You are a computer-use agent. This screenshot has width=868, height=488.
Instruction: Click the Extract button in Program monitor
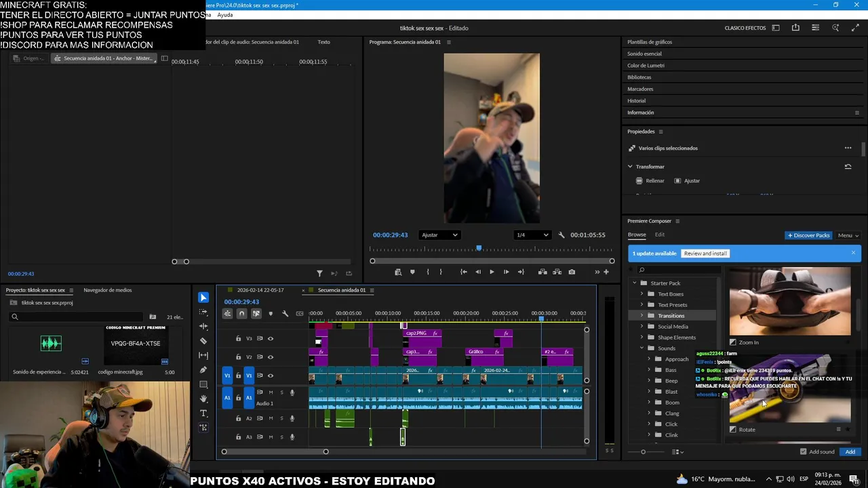[557, 272]
